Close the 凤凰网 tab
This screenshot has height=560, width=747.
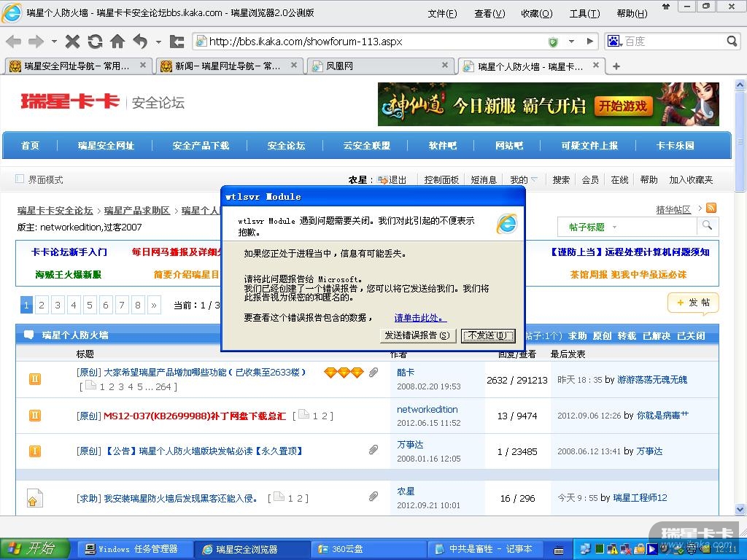444,65
